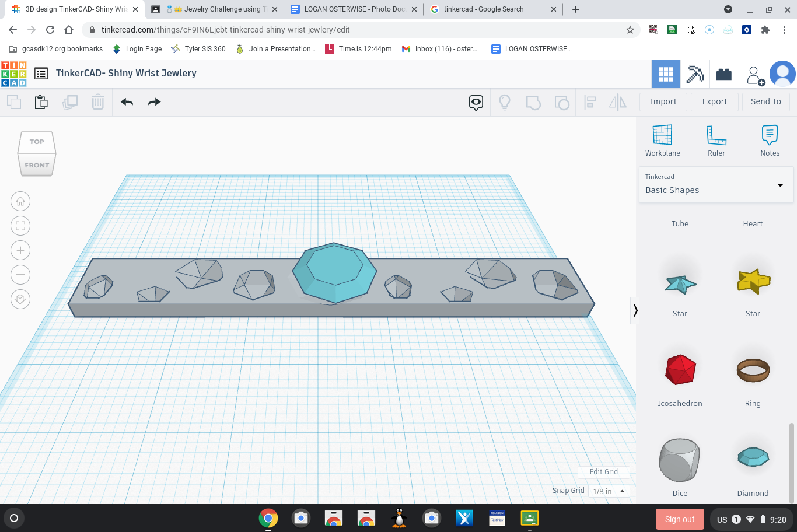Click the Import button
Viewport: 797px width, 532px height.
[663, 101]
